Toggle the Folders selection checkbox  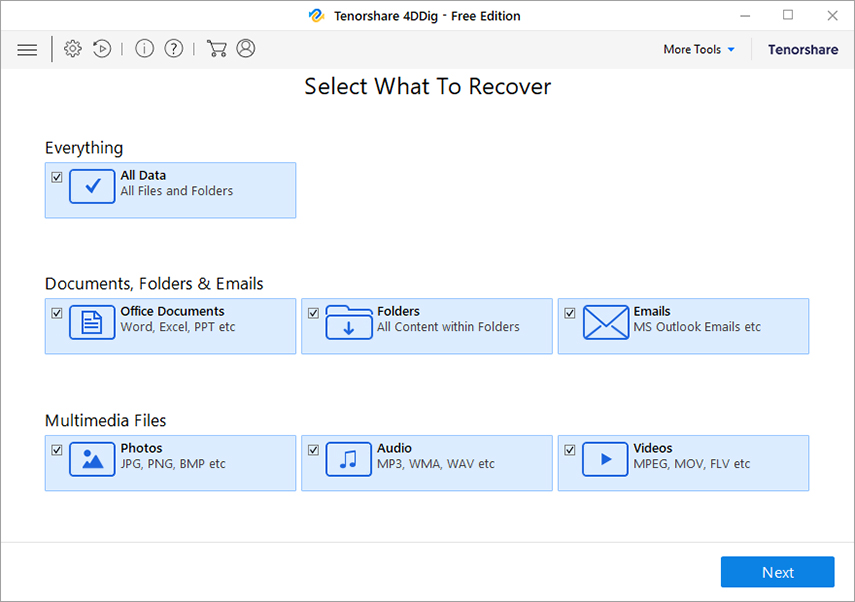pyautogui.click(x=313, y=313)
